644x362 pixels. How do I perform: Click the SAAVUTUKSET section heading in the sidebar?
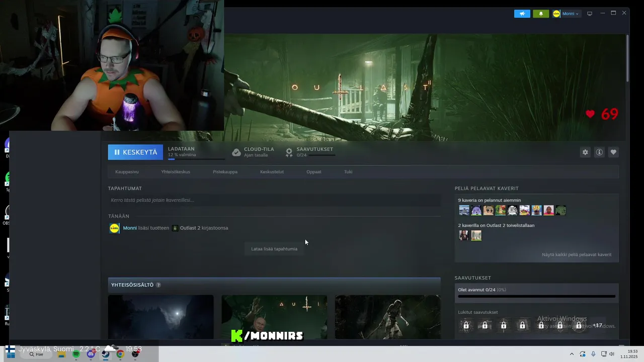tap(473, 278)
